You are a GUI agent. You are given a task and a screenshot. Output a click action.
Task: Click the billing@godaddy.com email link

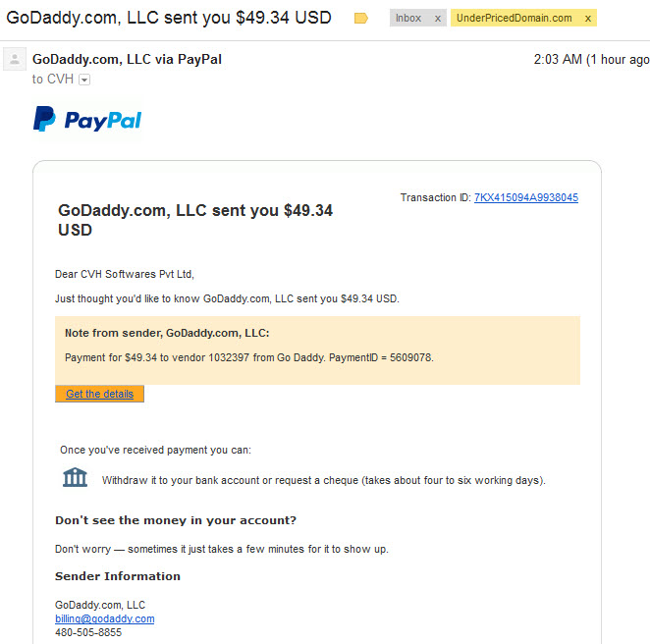(104, 618)
